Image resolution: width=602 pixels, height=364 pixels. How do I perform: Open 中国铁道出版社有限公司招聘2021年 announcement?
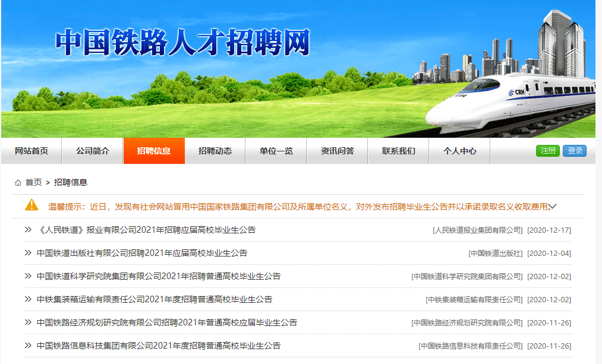(142, 253)
